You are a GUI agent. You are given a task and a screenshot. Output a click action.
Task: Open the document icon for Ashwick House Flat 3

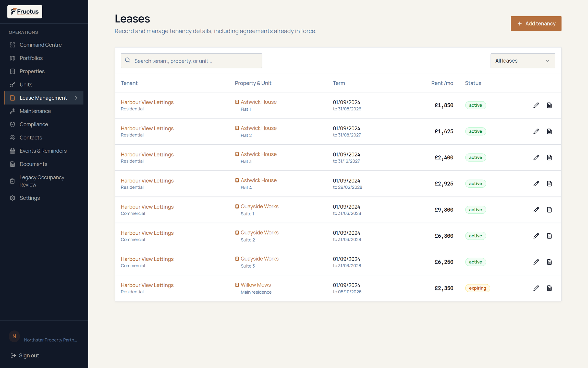[549, 157]
